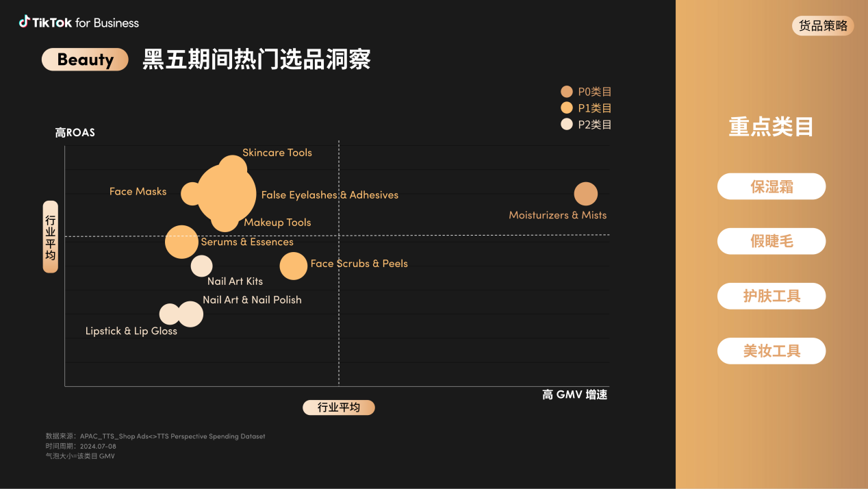Viewport: 868px width, 489px height.
Task: Click the 保湿霜 button in the sidebar
Action: 771,186
